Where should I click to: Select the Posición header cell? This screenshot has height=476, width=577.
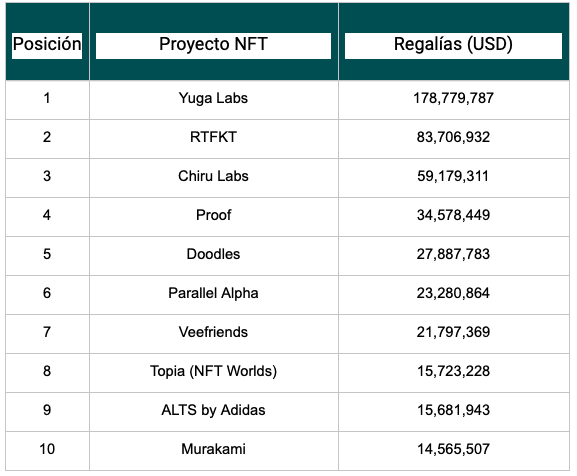47,42
